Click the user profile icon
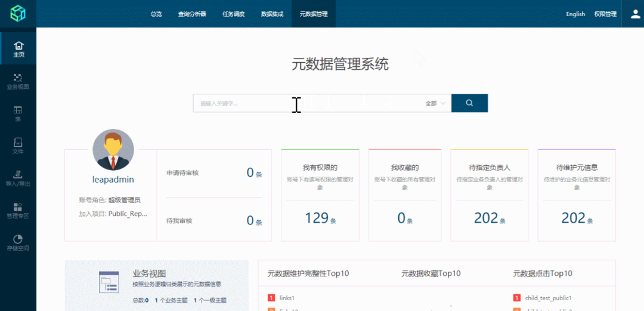 pyautogui.click(x=635, y=14)
